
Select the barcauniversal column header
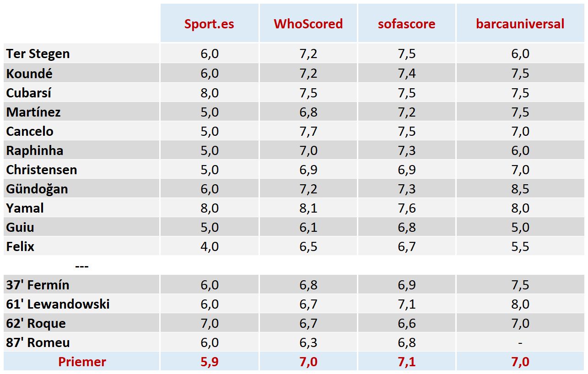520,24
